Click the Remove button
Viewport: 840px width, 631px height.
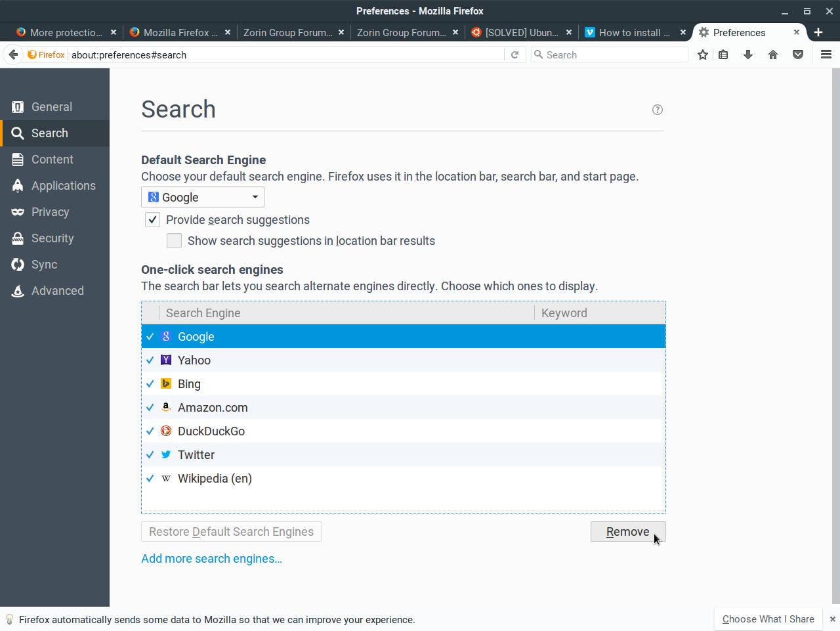pyautogui.click(x=627, y=532)
